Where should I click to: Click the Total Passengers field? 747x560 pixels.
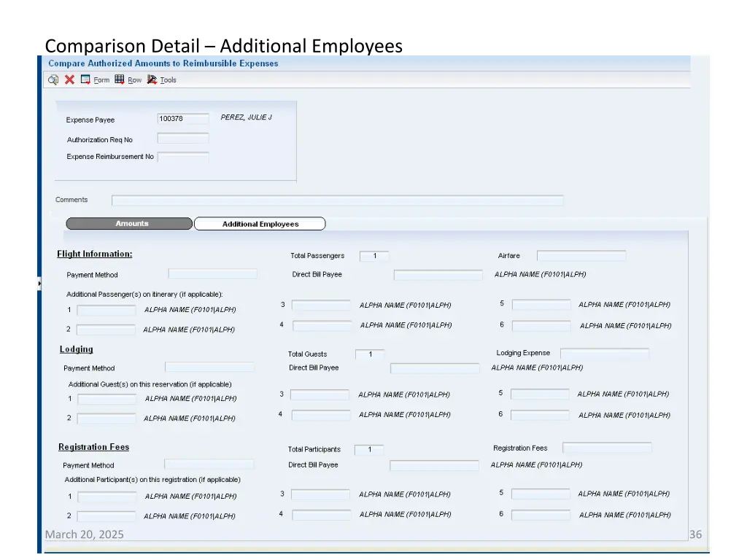[x=374, y=256]
